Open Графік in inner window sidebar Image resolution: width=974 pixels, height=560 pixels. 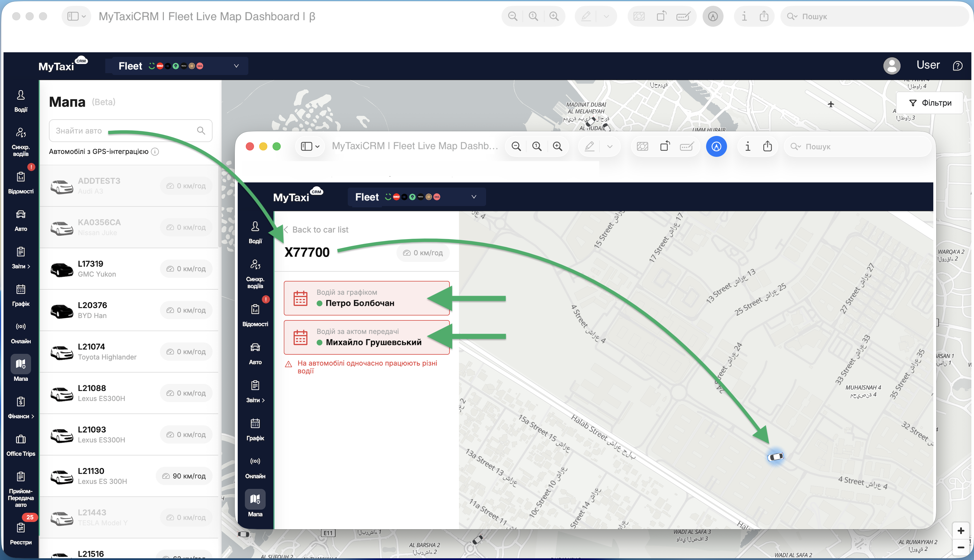(255, 430)
